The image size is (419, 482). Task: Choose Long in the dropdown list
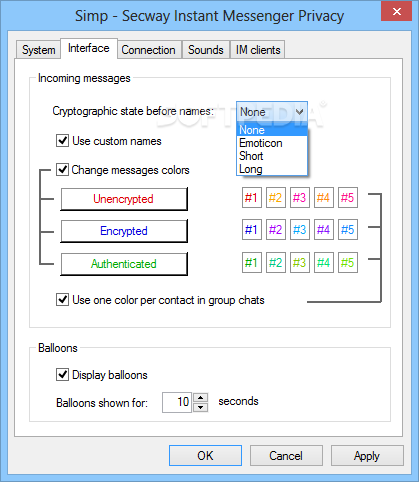[272, 169]
